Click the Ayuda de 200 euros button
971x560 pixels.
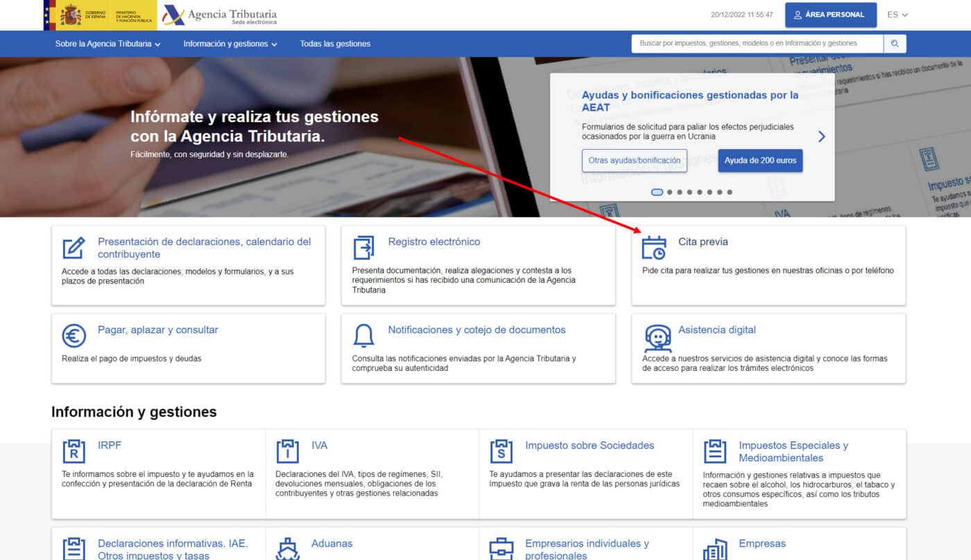pos(760,160)
